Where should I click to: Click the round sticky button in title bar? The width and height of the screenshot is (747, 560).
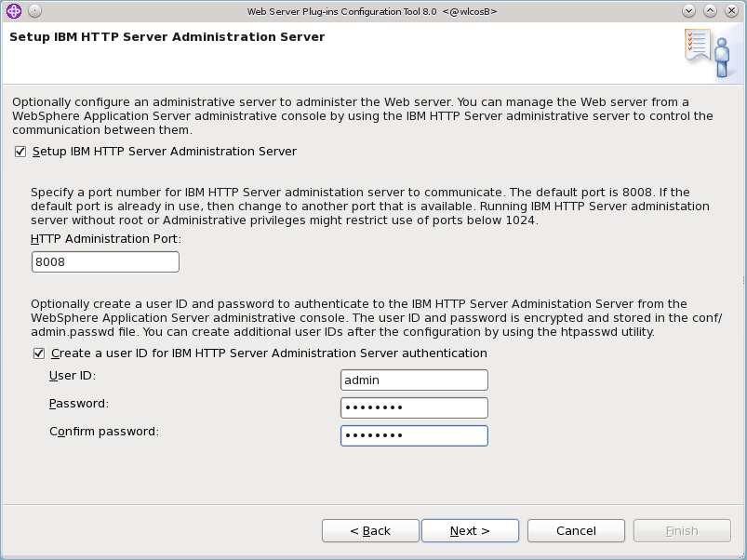(x=34, y=11)
